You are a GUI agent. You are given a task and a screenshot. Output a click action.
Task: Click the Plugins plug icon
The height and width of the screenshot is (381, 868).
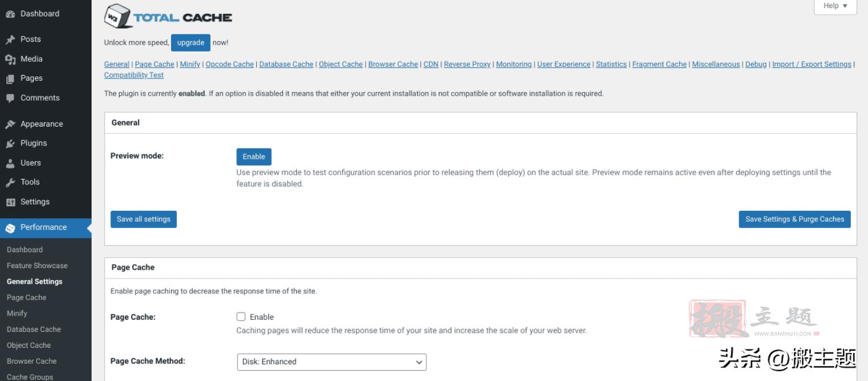(10, 144)
